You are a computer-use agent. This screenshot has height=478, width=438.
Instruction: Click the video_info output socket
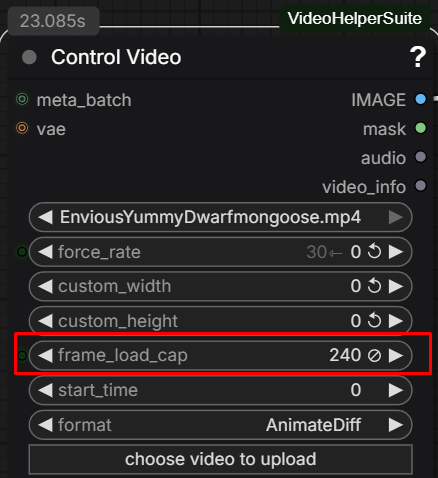421,186
